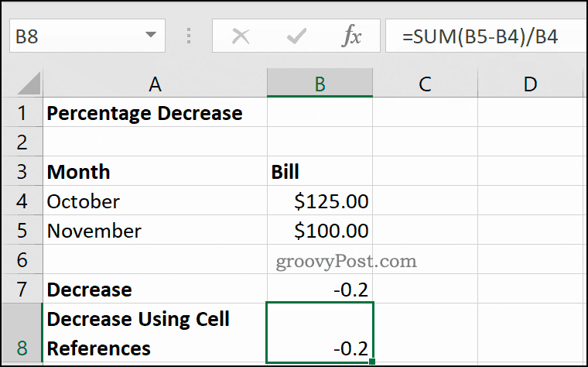Select the October bill cell $125.00
The width and height of the screenshot is (588, 367).
pos(320,201)
